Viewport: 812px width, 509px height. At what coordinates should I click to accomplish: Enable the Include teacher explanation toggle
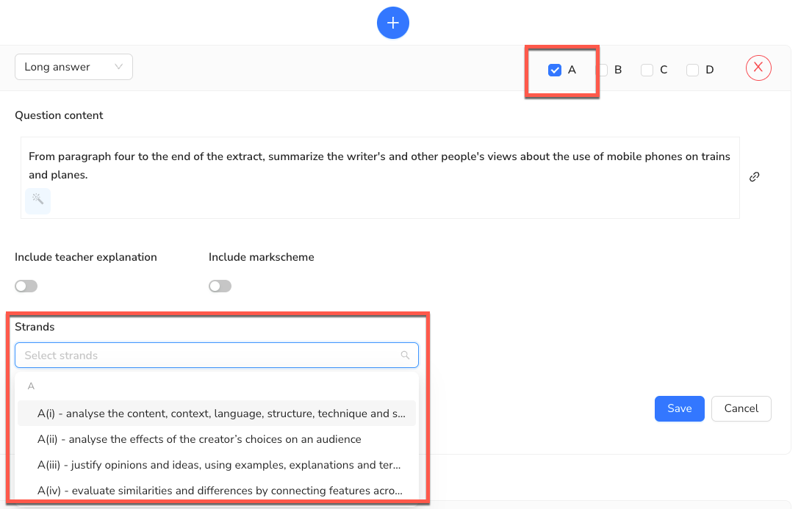point(26,286)
